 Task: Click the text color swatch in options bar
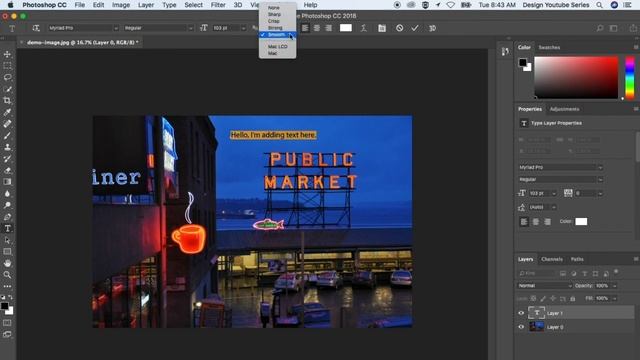click(x=346, y=28)
